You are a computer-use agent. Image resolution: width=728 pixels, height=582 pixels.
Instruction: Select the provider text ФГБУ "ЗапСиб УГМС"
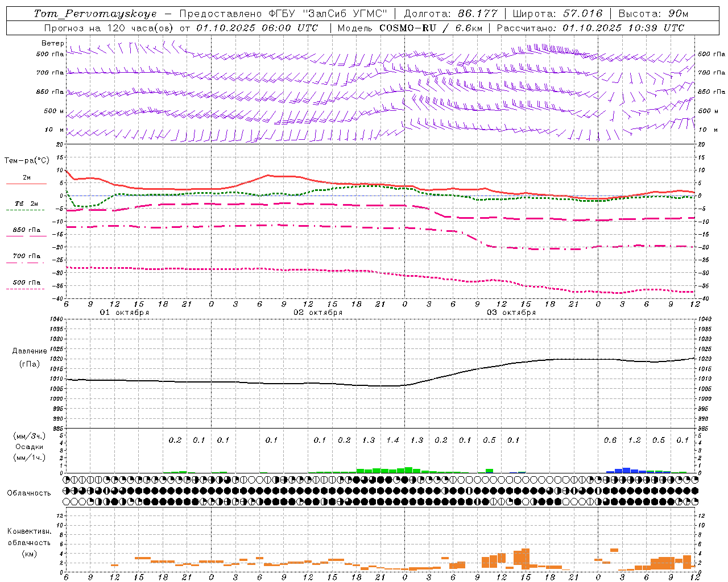[x=328, y=14]
